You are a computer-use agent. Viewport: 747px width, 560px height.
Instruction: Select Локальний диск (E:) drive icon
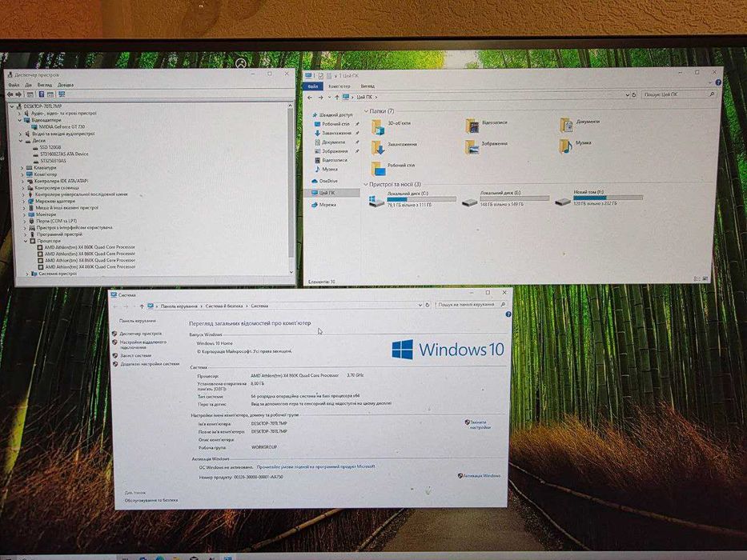(x=470, y=201)
